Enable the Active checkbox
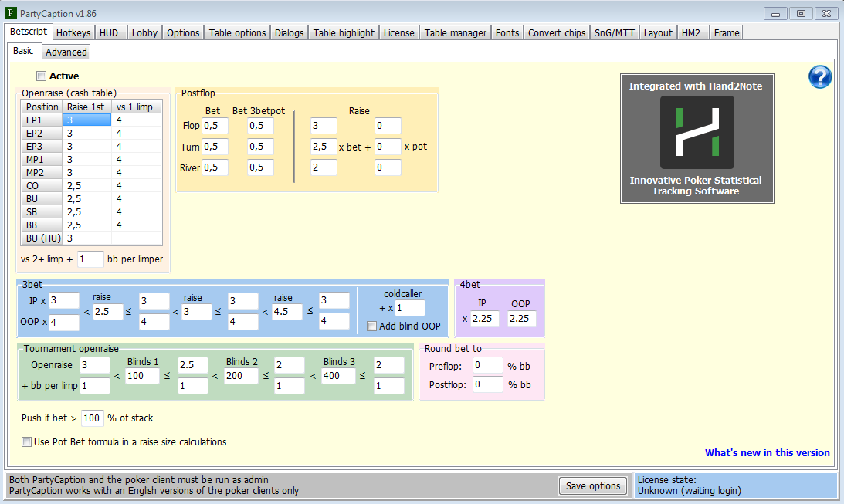844x504 pixels. 42,76
